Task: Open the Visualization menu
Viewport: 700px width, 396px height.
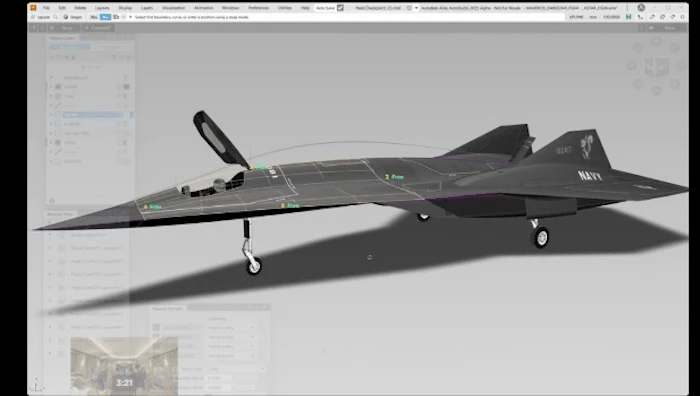Action: [173, 8]
